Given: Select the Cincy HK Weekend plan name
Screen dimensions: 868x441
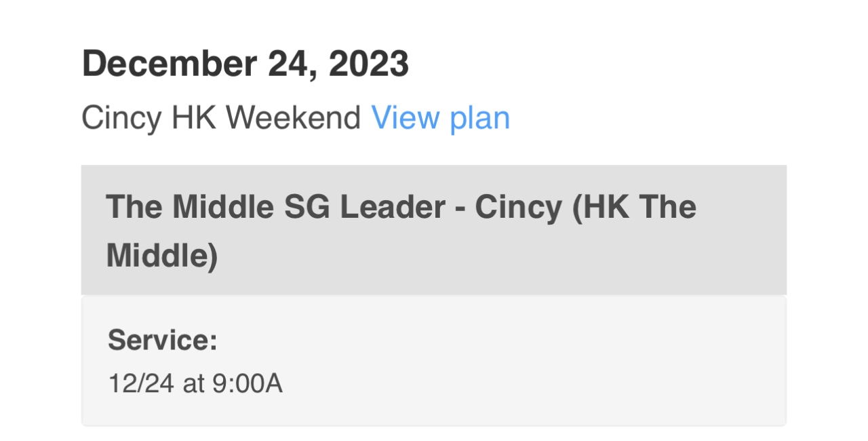Looking at the screenshot, I should click(220, 118).
